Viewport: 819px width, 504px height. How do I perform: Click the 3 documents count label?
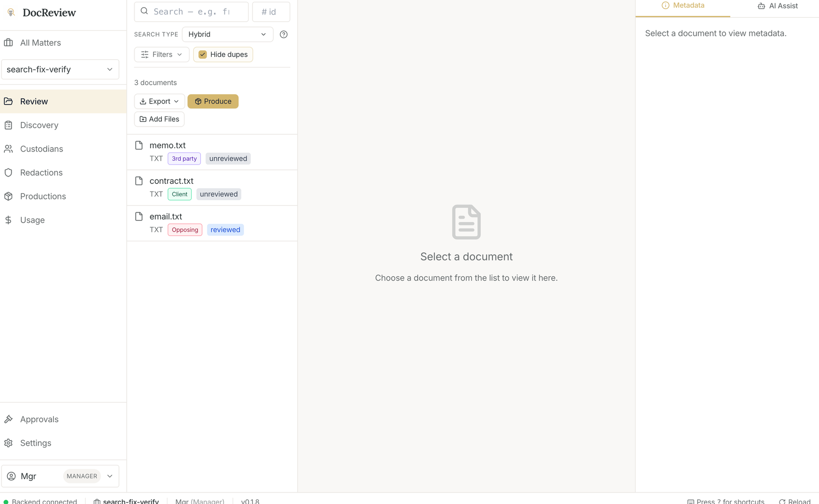tap(156, 83)
